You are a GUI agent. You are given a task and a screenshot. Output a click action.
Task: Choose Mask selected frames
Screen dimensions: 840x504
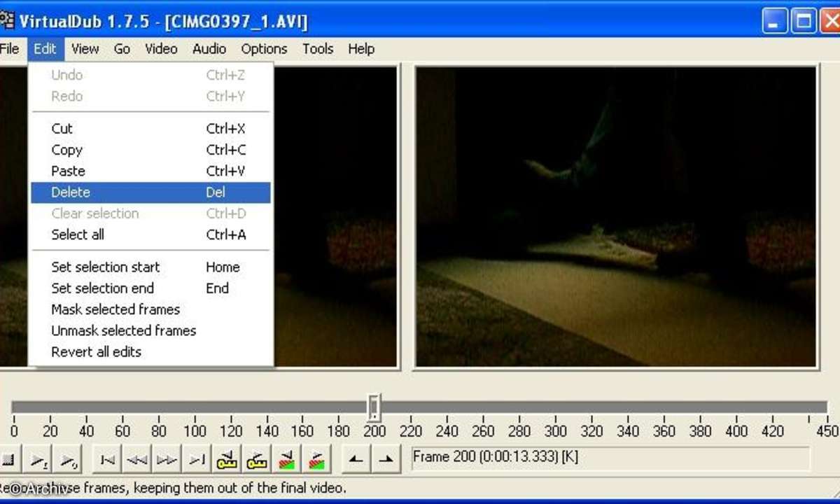(x=150, y=309)
